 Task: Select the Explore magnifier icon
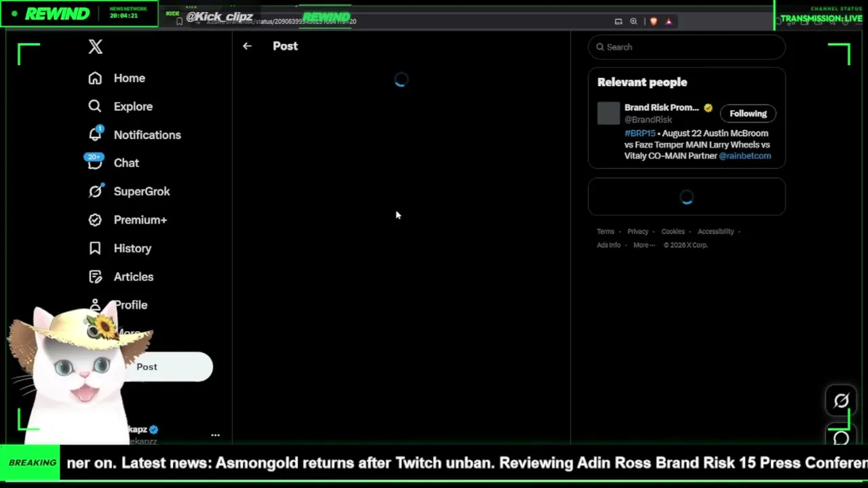[95, 106]
